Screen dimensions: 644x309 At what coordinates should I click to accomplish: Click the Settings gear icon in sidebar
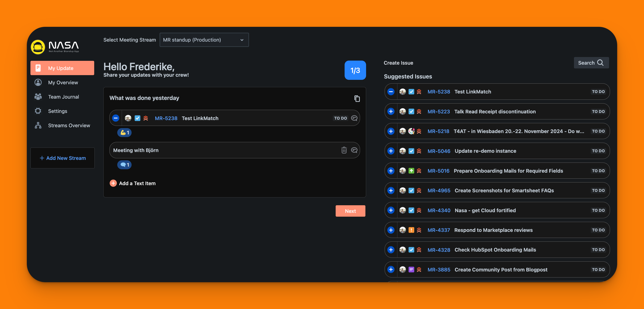point(38,111)
